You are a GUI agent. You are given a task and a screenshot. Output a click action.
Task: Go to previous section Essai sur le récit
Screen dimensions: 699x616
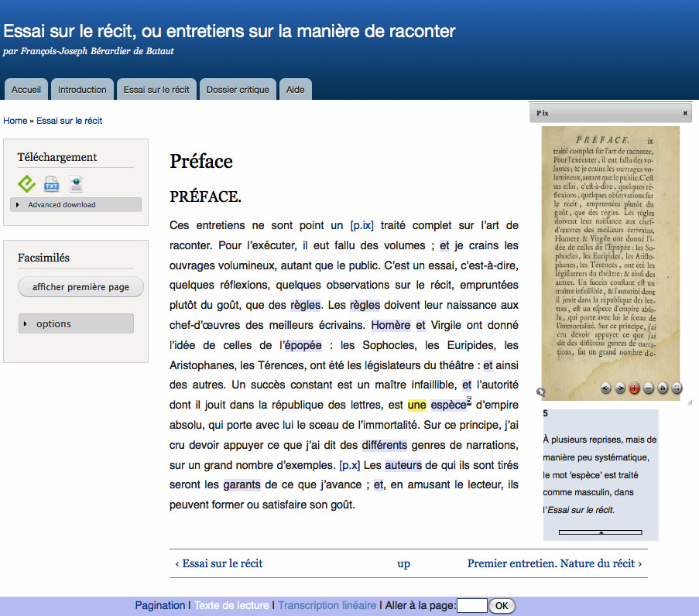click(x=219, y=563)
